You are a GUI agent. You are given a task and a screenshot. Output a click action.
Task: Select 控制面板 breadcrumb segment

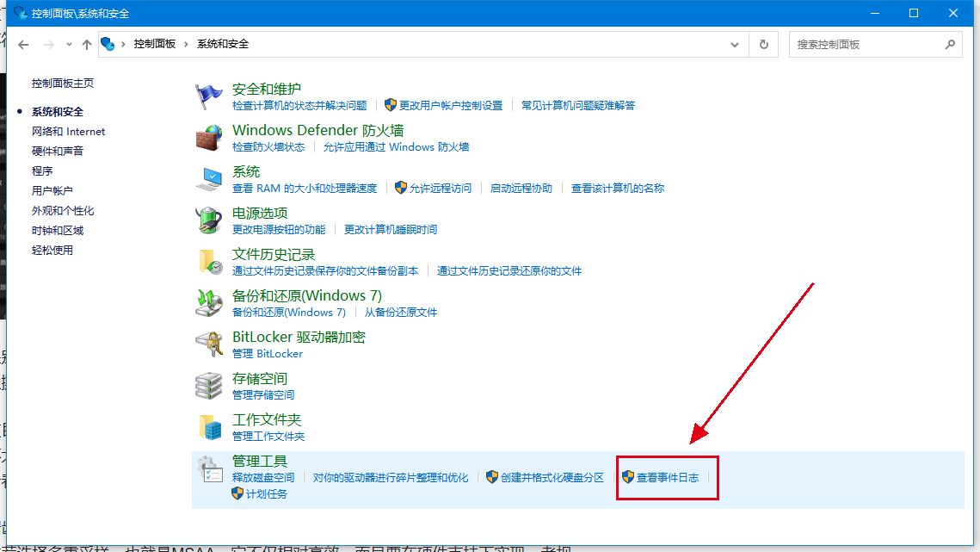154,44
